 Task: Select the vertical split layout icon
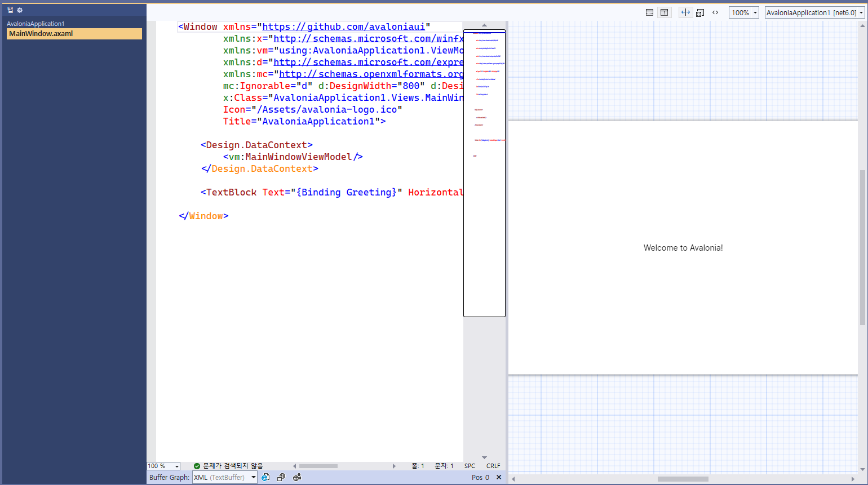click(x=665, y=12)
